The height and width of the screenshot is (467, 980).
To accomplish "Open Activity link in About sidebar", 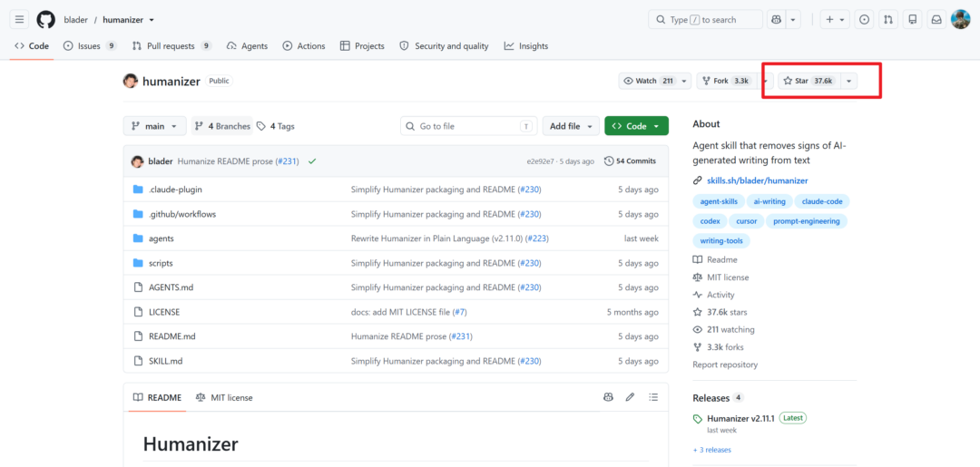I will [x=714, y=295].
